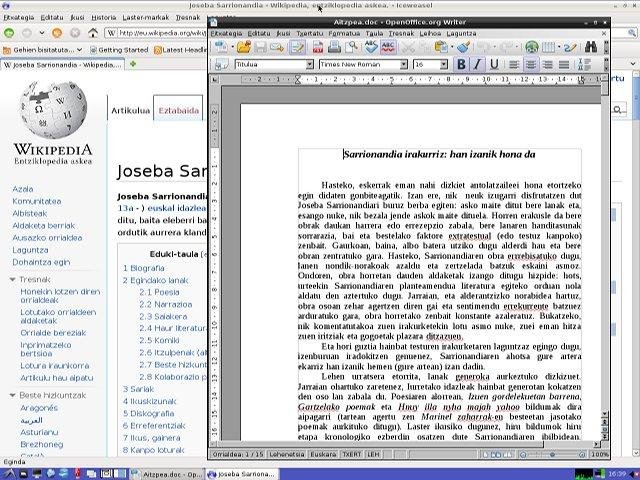The width and height of the screenshot is (640, 480).
Task: Click the Home icon in Iceweasel toolbar
Action: click(x=93, y=33)
